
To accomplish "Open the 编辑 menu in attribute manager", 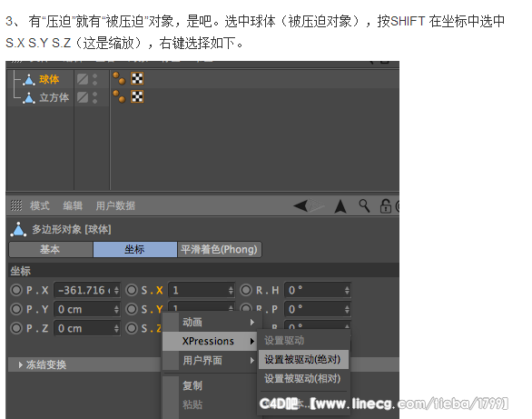I will [73, 205].
